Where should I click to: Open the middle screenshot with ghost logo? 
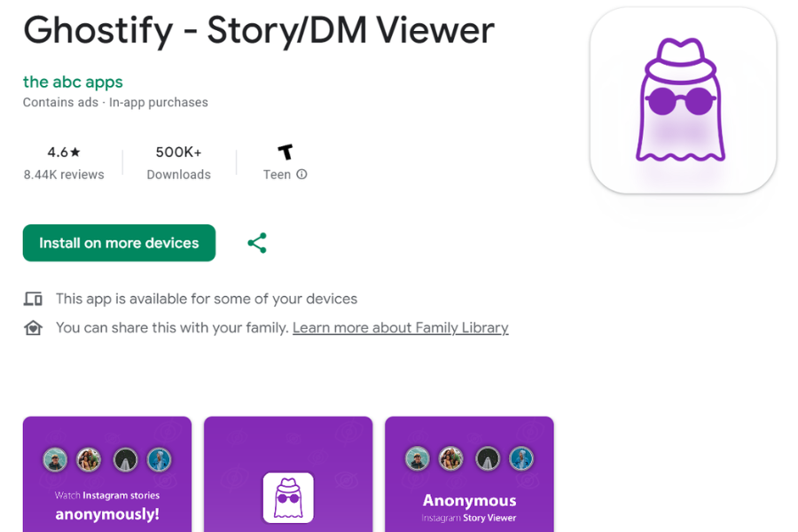click(x=288, y=474)
